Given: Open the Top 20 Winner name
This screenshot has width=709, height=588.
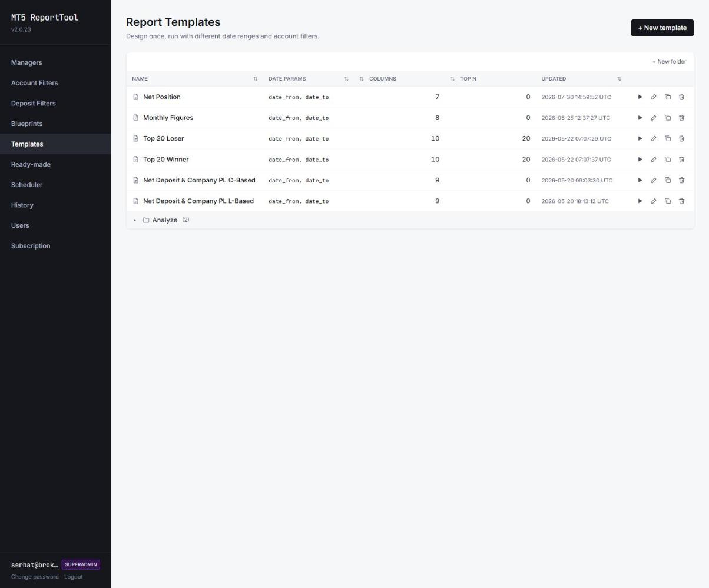Looking at the screenshot, I should pyautogui.click(x=165, y=160).
